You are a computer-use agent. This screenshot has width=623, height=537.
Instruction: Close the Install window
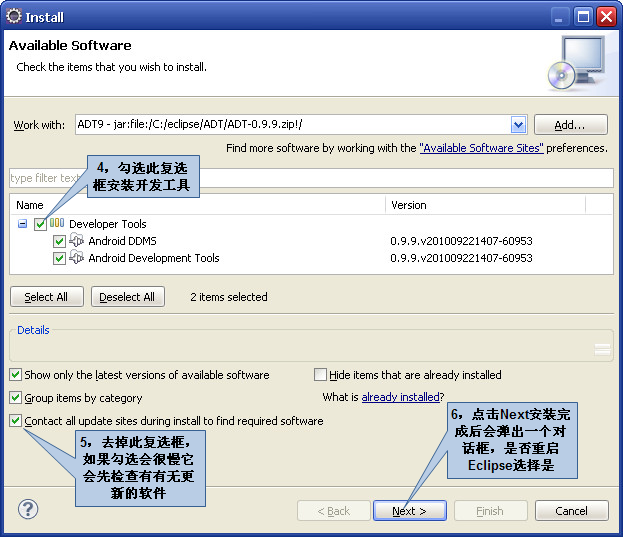click(606, 17)
